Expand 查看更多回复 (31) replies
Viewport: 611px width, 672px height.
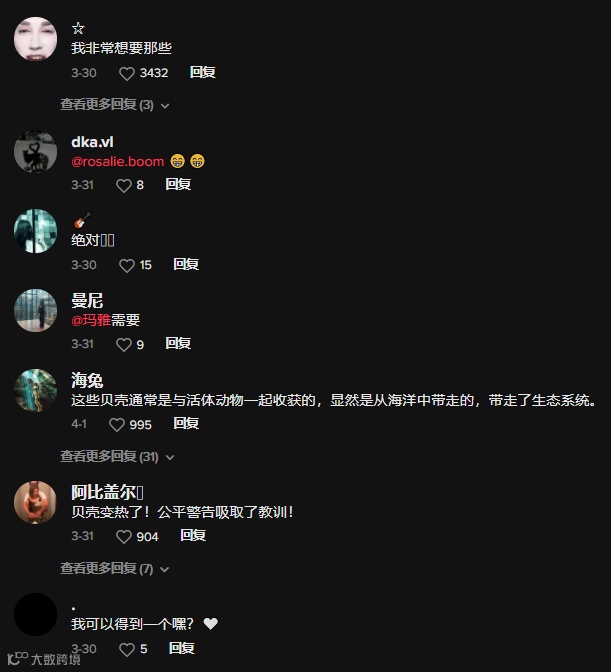coord(117,456)
